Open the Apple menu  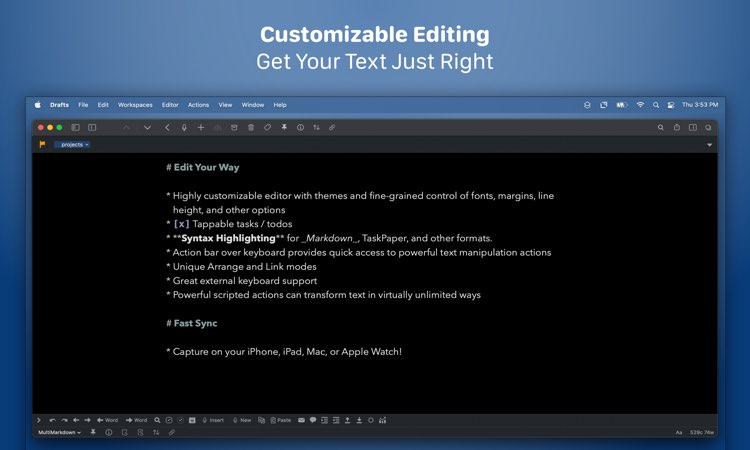pyautogui.click(x=38, y=105)
